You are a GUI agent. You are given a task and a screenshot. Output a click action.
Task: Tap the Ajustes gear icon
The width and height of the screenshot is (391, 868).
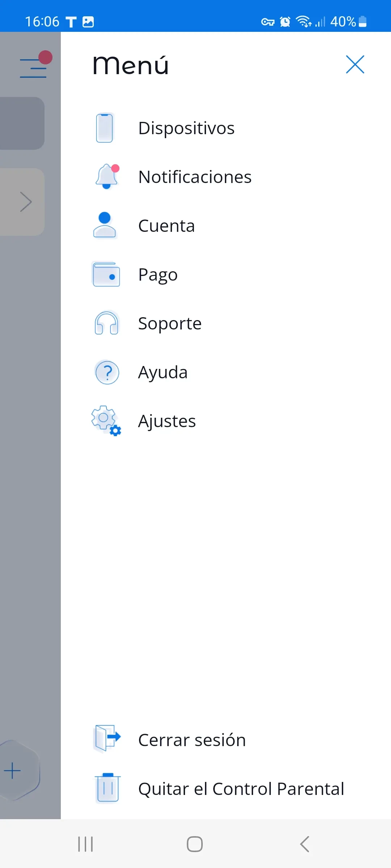[106, 421]
